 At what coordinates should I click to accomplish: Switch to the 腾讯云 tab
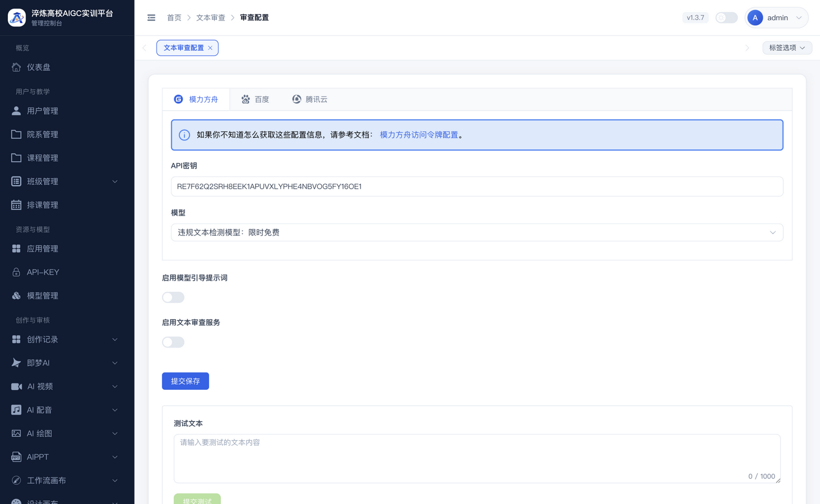[309, 100]
